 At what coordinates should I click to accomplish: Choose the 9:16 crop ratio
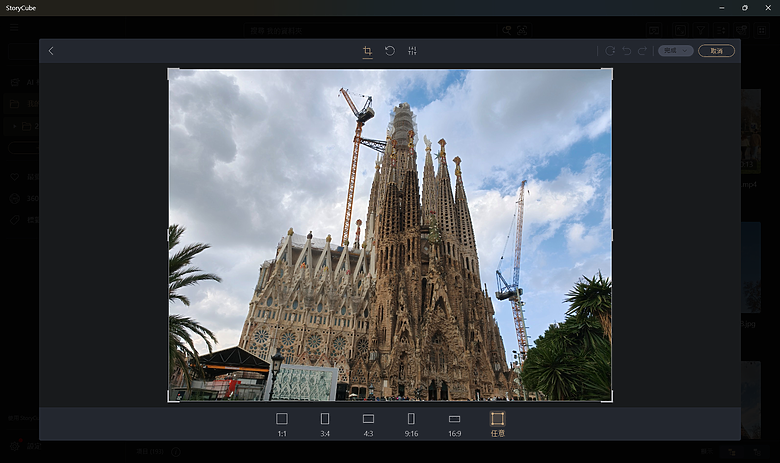[411, 424]
